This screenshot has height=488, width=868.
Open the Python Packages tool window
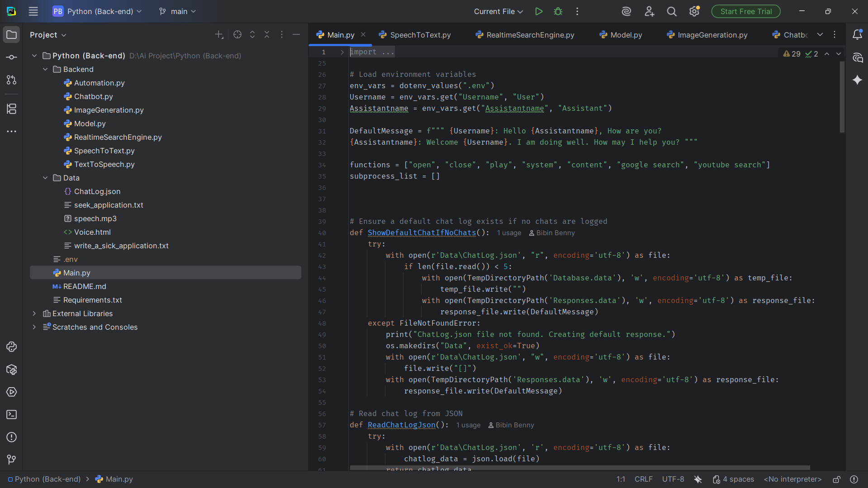pos(12,370)
